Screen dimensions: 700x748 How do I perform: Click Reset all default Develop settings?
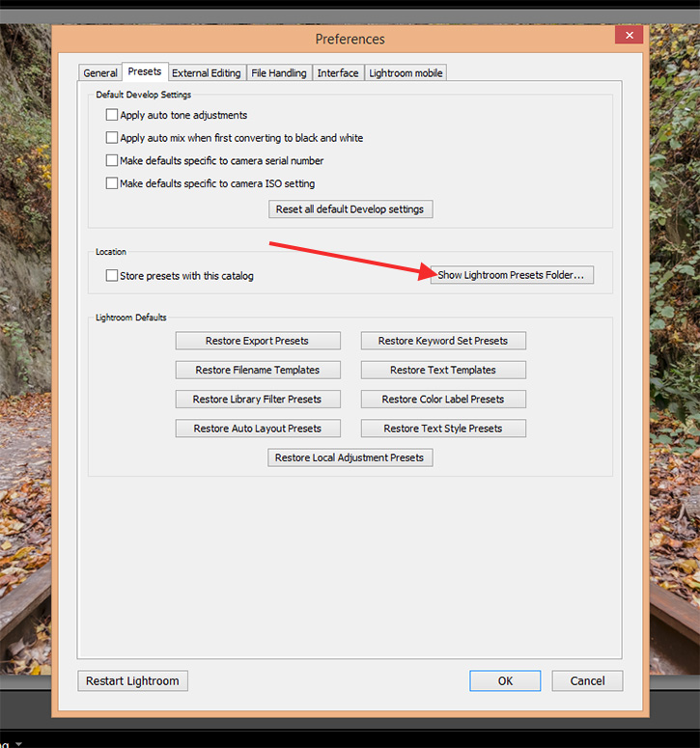click(350, 208)
